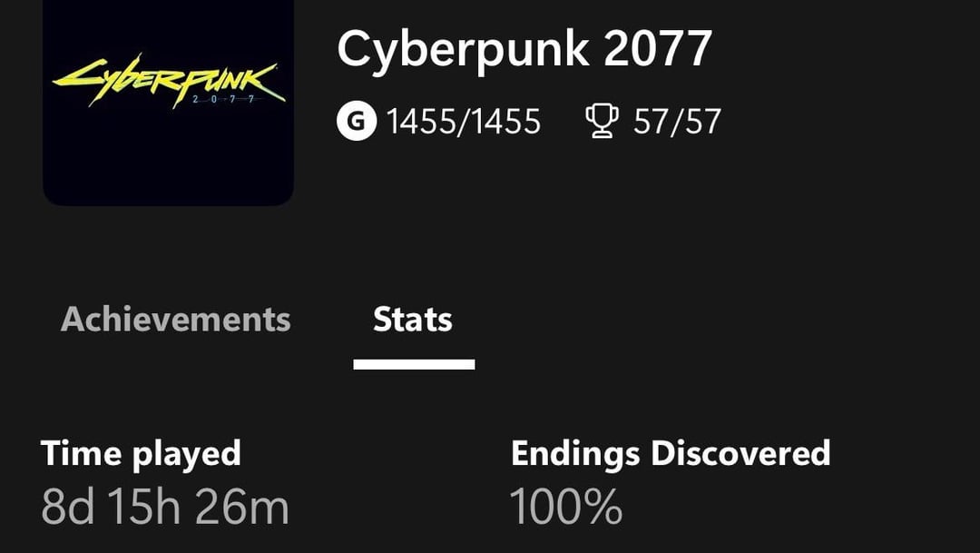
Task: Click the 26m minutes portion of playtime
Action: tap(242, 506)
